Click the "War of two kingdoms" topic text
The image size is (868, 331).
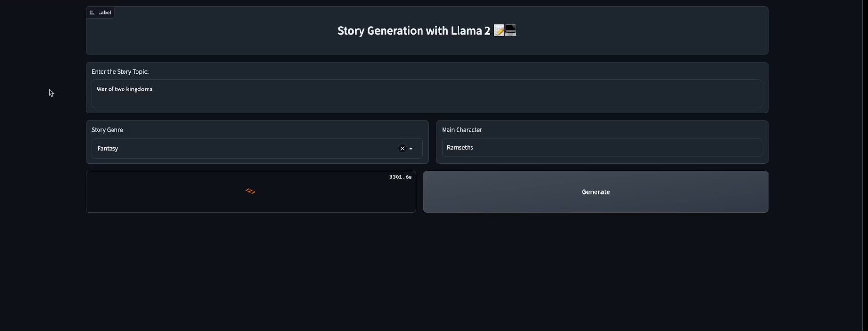click(x=124, y=89)
